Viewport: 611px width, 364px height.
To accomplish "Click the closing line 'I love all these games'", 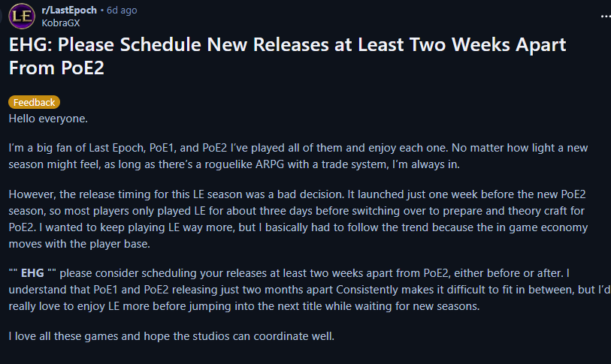I will 171,336.
